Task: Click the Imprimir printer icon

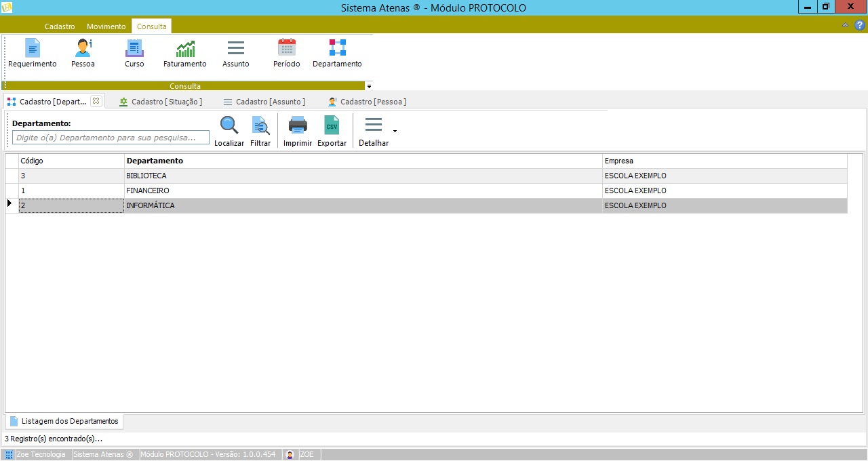Action: click(x=298, y=125)
